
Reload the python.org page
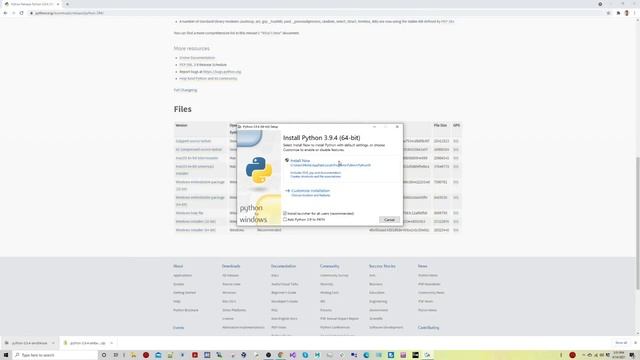pos(22,13)
